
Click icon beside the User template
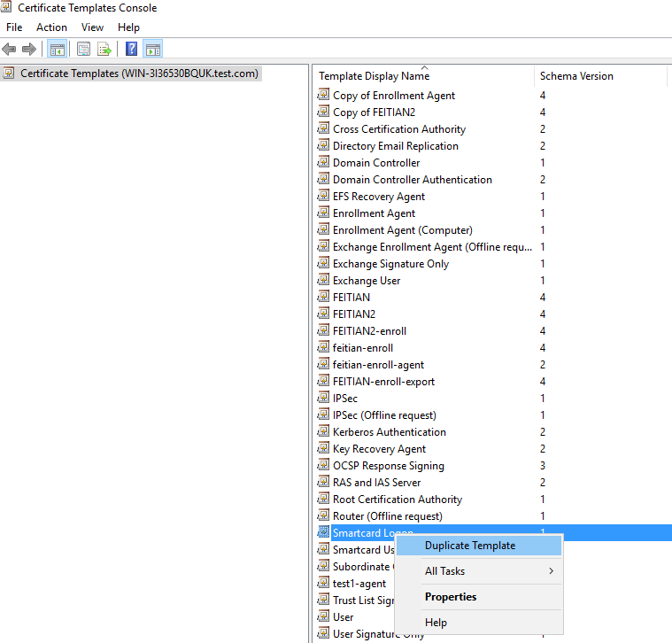[323, 616]
